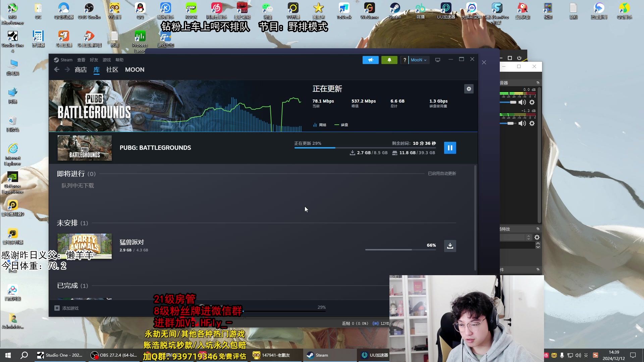Open the 商店 (Store) tab
Screen dimensions: 644x362
point(80,70)
